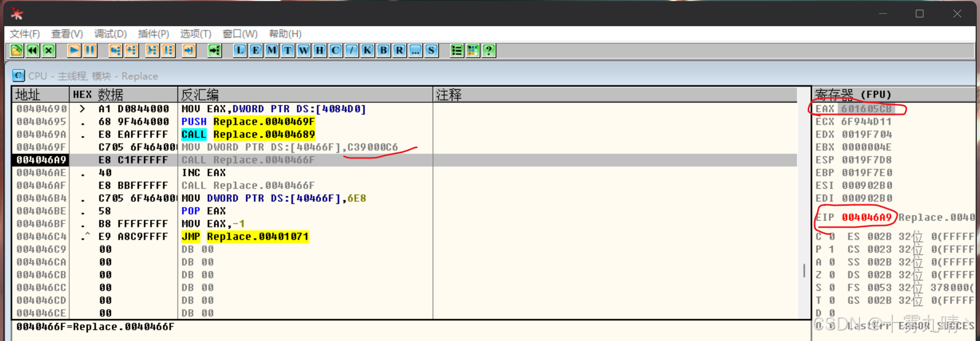The height and width of the screenshot is (341, 980).
Task: Show the Patches window (/ icon)
Action: (351, 51)
